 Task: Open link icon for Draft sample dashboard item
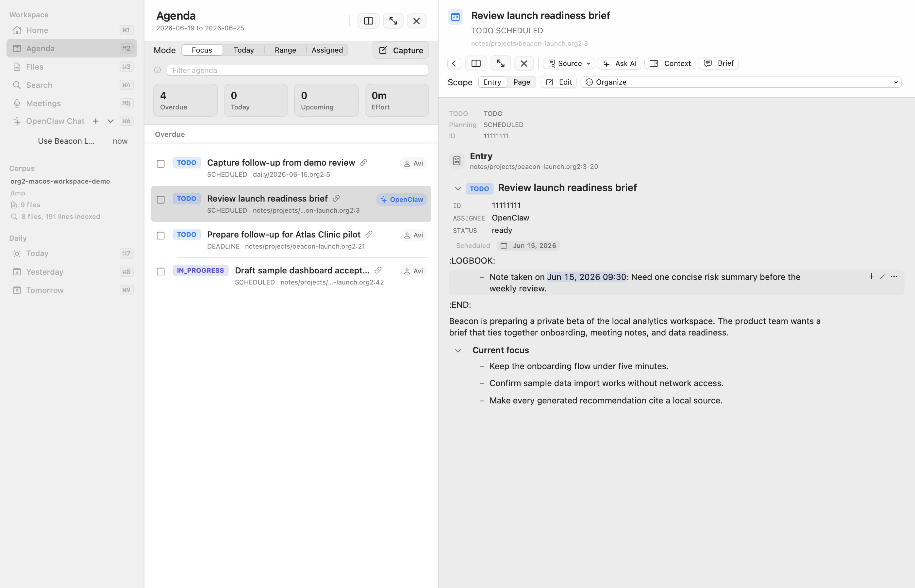tap(378, 270)
